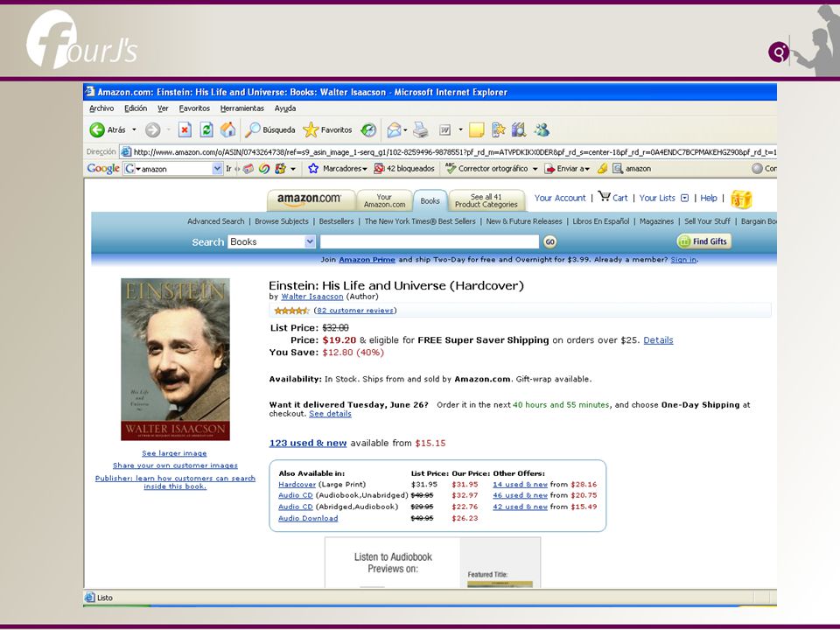Viewport: 840px width, 630px height.
Task: Click the yellow note toolbar icon
Action: [x=476, y=129]
